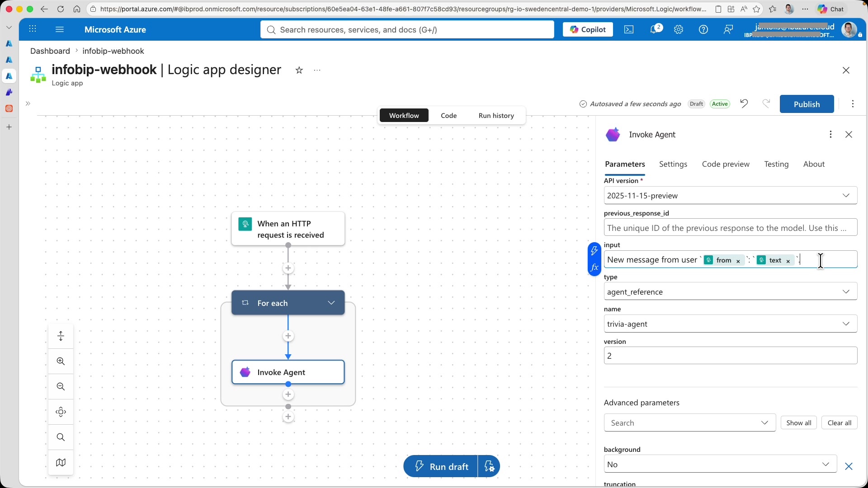Open the Testing tab
Image resolution: width=868 pixels, height=488 pixels.
click(776, 164)
